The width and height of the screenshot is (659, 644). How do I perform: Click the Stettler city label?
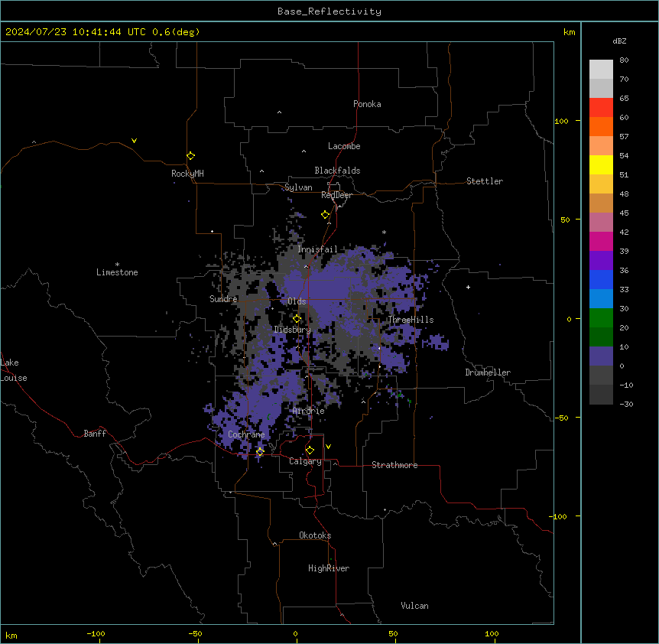484,181
